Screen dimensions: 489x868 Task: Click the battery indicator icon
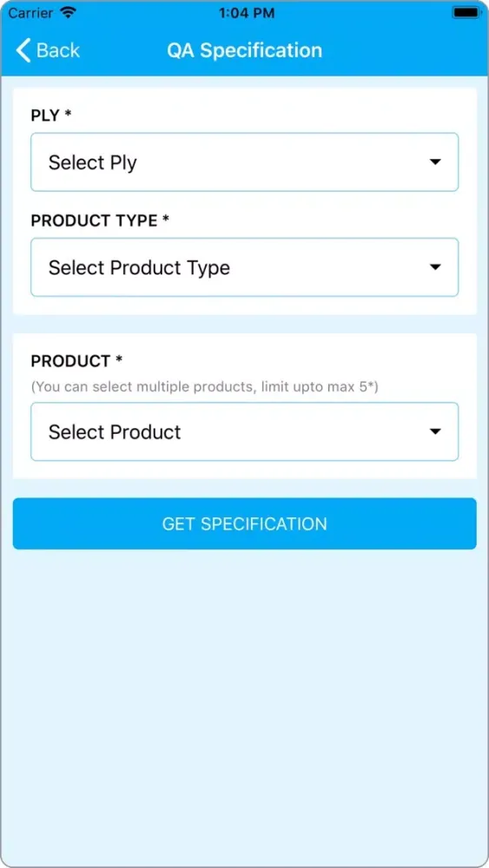click(x=466, y=12)
